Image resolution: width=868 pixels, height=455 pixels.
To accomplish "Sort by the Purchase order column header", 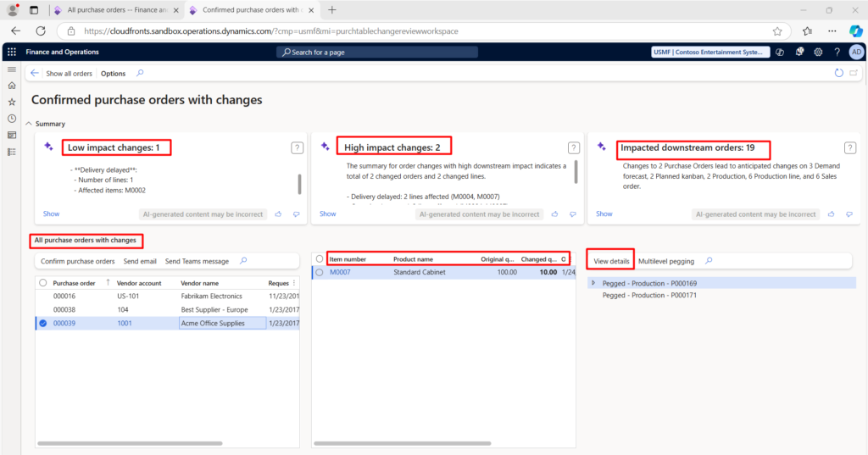I will [75, 283].
